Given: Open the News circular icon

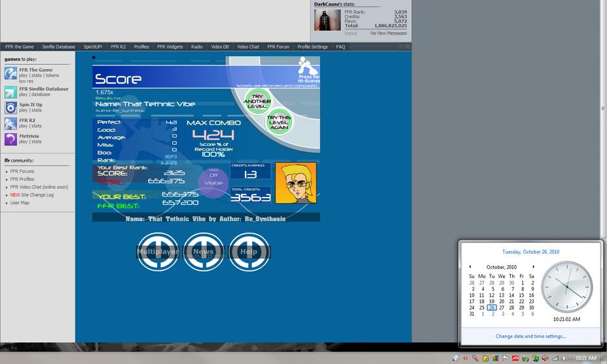Looking at the screenshot, I should [204, 251].
